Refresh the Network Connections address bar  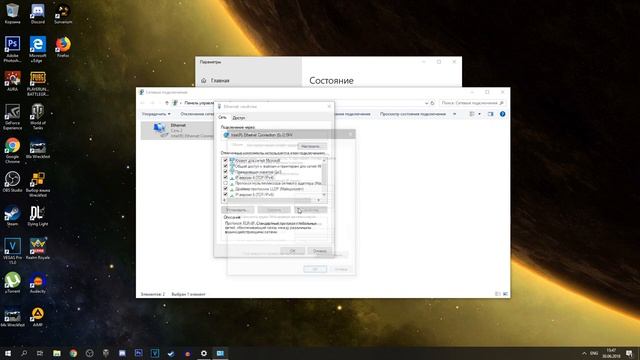[x=433, y=103]
